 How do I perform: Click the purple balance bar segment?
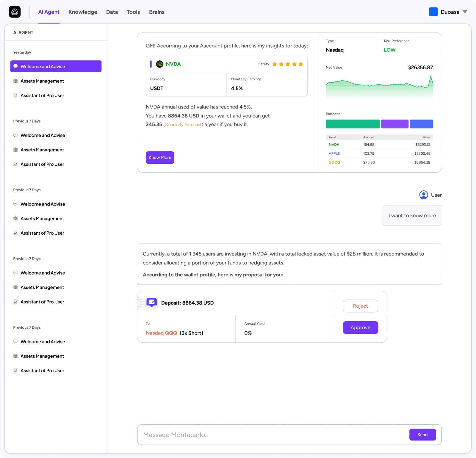pos(395,124)
